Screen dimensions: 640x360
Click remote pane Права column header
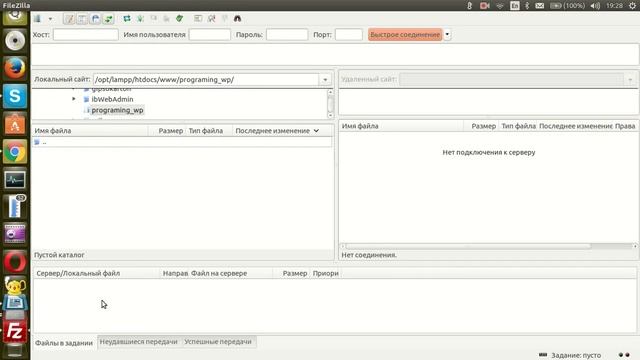tap(625, 126)
